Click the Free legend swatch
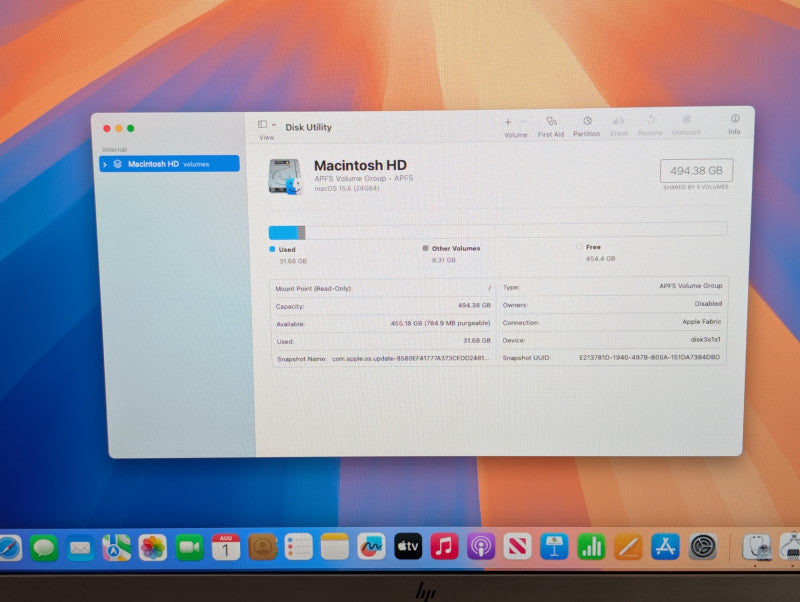The image size is (800, 602). click(x=580, y=247)
